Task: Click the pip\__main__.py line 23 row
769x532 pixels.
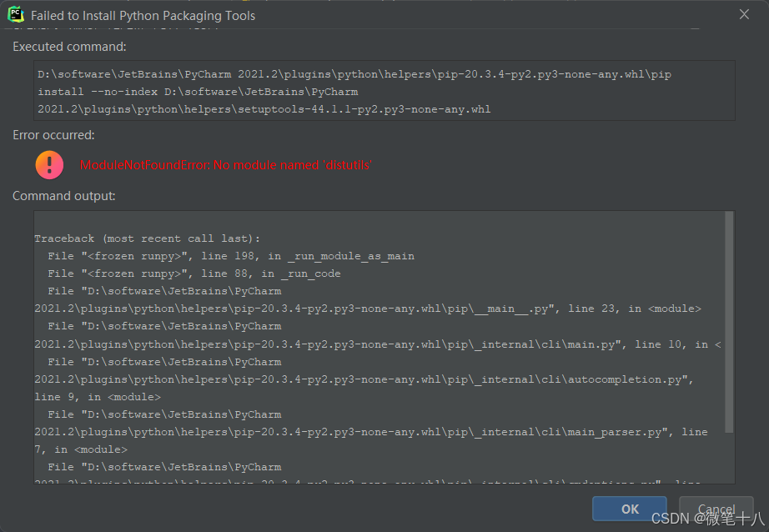Action: click(368, 309)
